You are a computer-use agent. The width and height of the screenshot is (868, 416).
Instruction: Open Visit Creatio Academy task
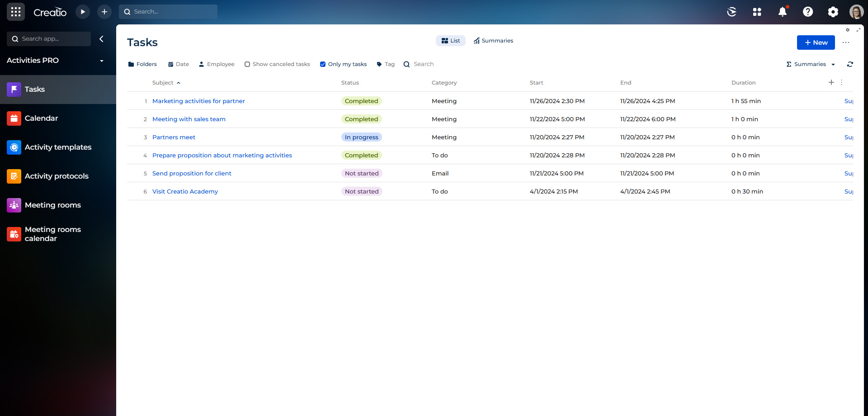click(x=185, y=191)
